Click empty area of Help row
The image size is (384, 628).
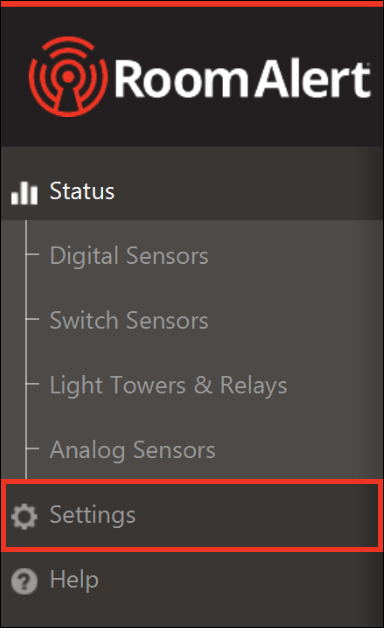(x=240, y=581)
